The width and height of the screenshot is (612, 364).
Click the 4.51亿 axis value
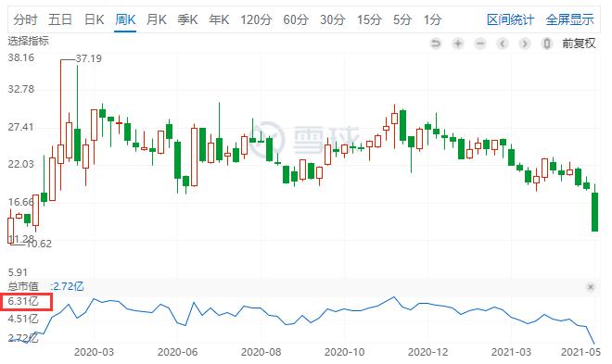point(23,319)
